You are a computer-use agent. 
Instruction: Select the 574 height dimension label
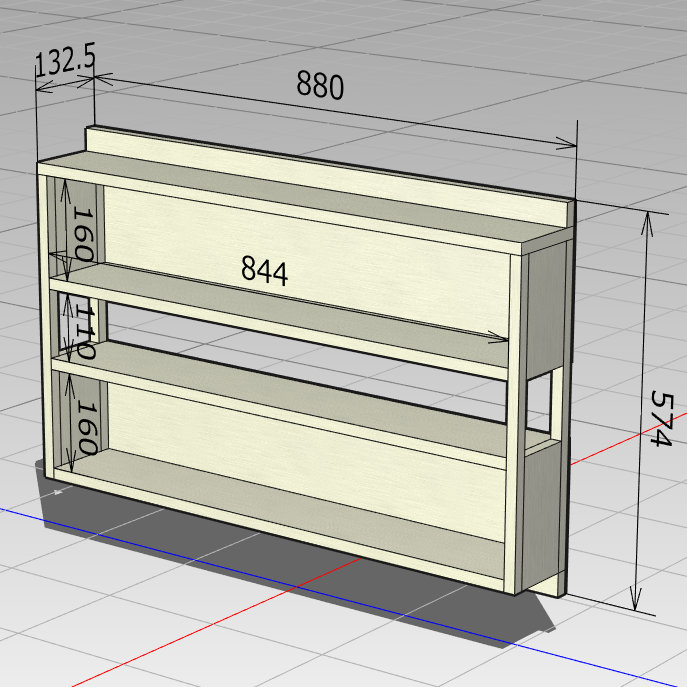coord(661,417)
